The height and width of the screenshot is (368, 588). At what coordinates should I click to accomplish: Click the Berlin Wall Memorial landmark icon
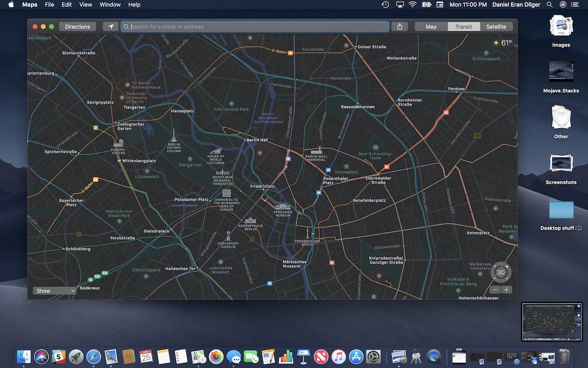[x=316, y=150]
